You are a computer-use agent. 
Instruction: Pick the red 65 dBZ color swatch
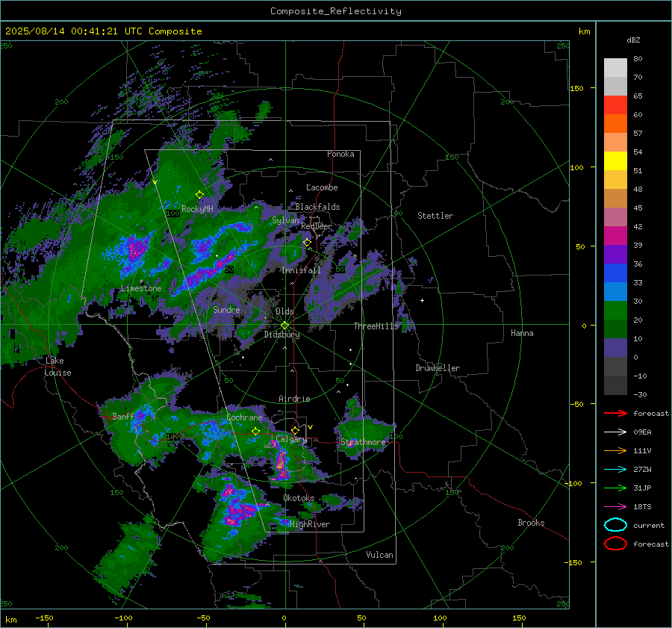615,105
